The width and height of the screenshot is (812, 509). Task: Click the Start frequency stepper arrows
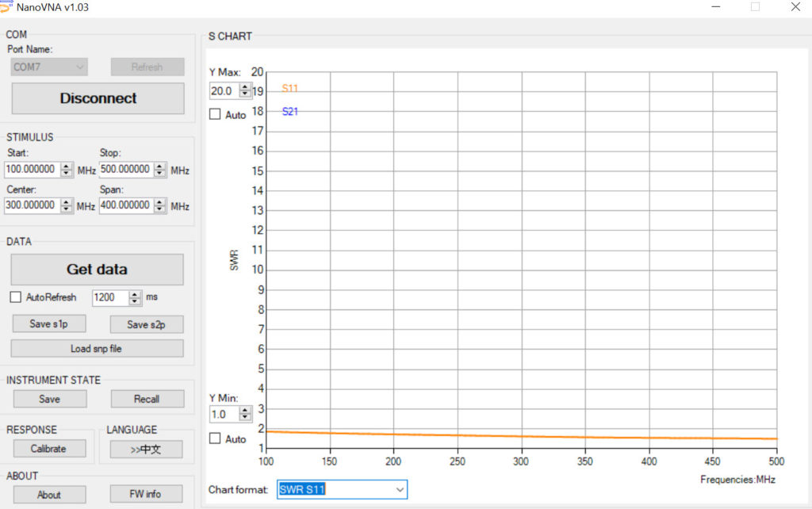(67, 170)
